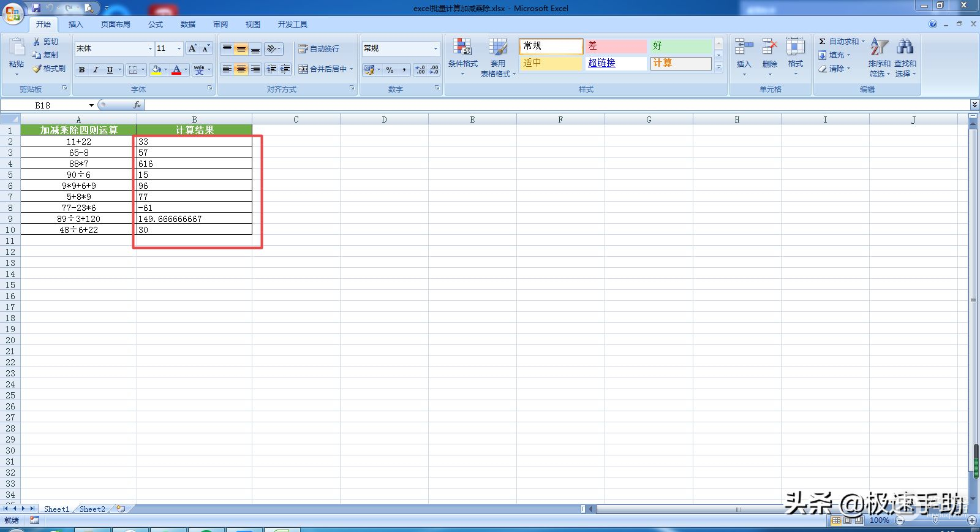Select cell B9 containing 149.666666667

click(x=194, y=219)
